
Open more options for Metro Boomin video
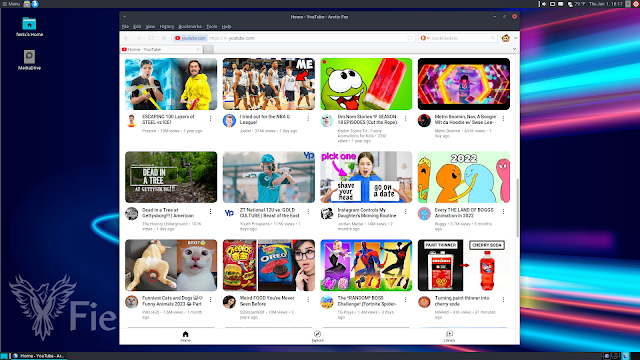coord(503,118)
